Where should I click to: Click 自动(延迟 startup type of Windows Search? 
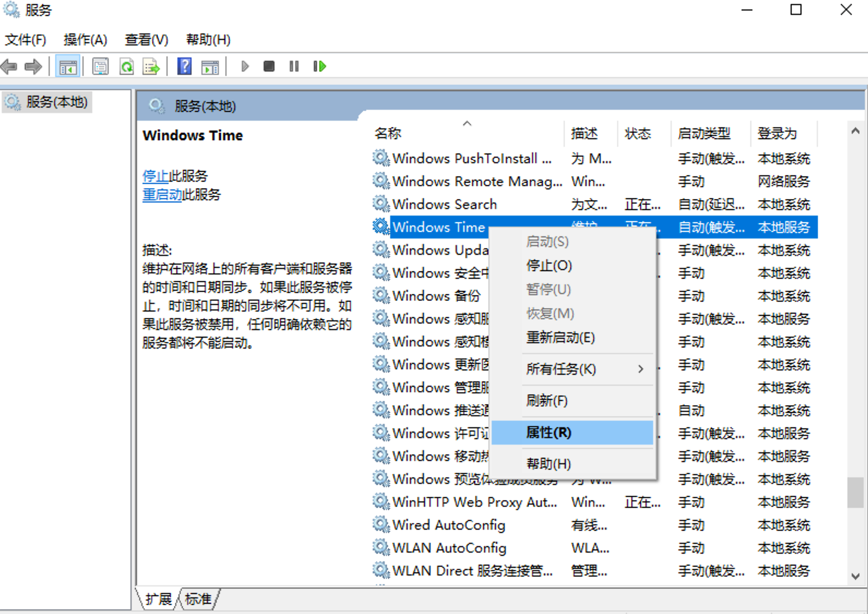711,204
